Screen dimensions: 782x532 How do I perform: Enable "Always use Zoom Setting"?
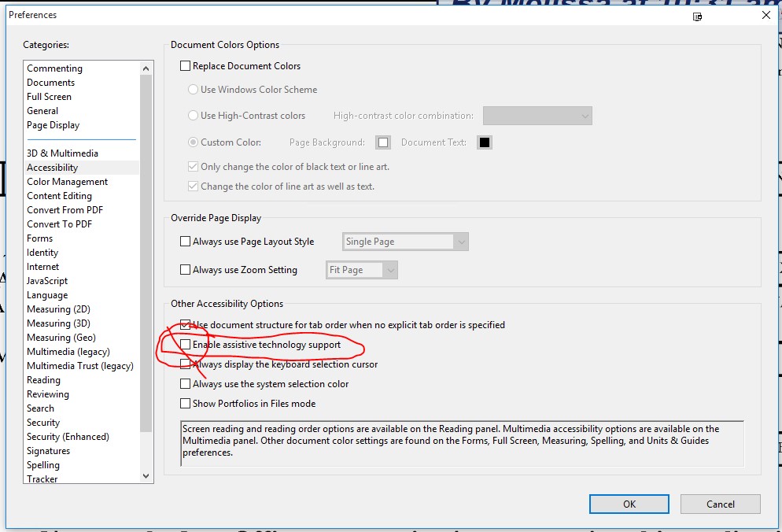click(x=184, y=269)
